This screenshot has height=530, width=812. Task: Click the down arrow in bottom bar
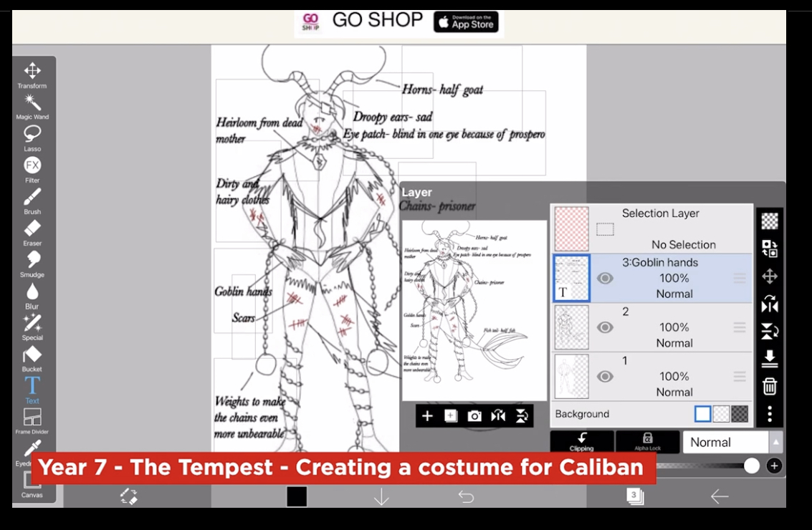click(382, 497)
